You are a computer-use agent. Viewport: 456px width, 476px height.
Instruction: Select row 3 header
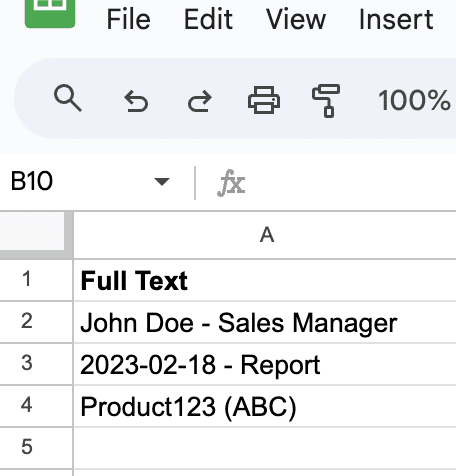click(x=36, y=364)
